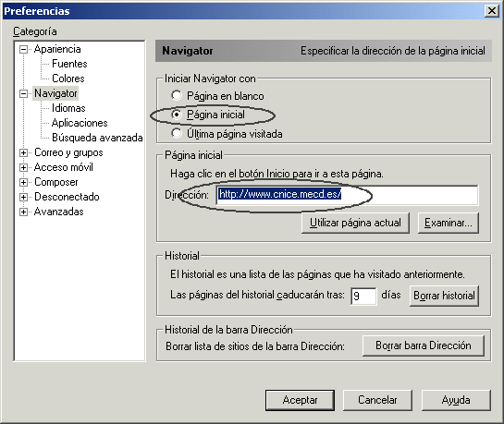
Task: Expand the Avanzadas category
Action: point(23,212)
